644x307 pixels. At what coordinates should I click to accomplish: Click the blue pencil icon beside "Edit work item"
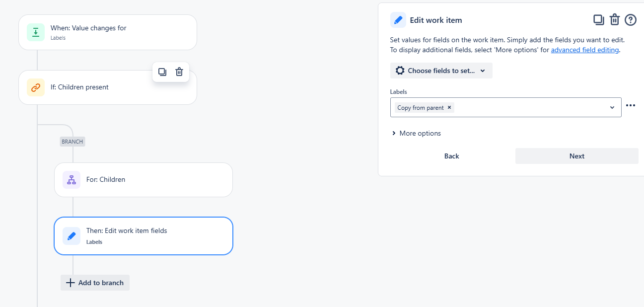click(x=397, y=19)
